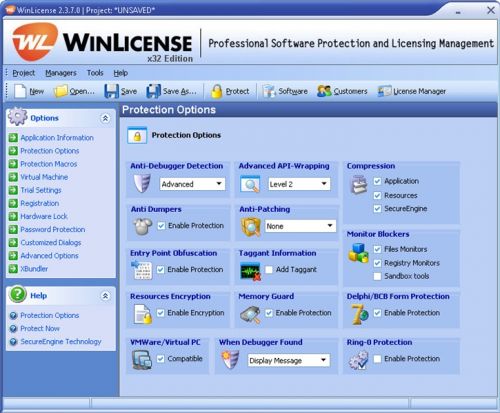Toggle Files Monitors checkbox
This screenshot has width=500, height=413.
pyautogui.click(x=377, y=249)
